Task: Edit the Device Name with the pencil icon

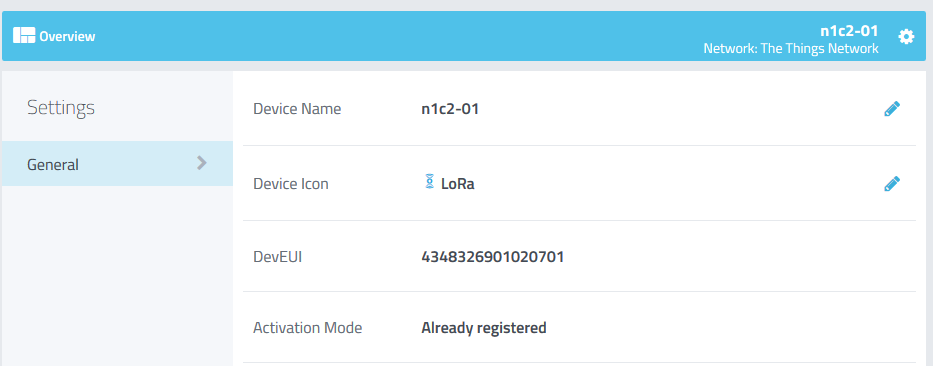Action: [x=891, y=109]
